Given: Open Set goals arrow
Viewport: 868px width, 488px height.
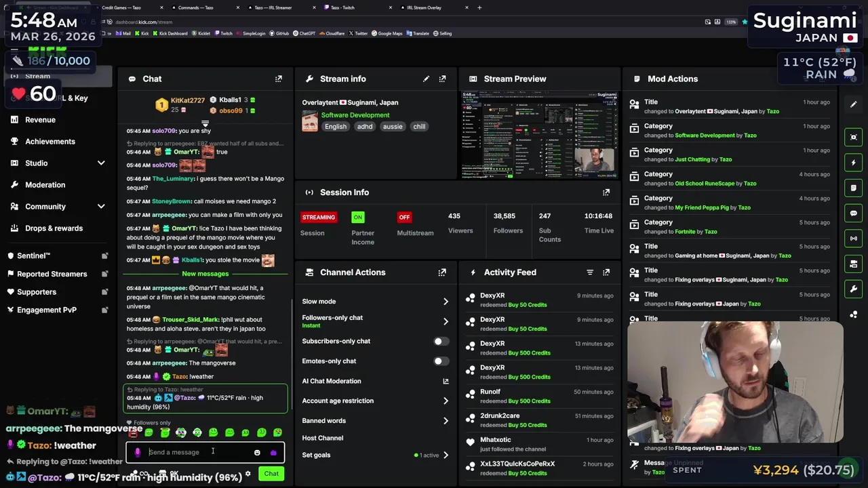Looking at the screenshot, I should [446, 455].
